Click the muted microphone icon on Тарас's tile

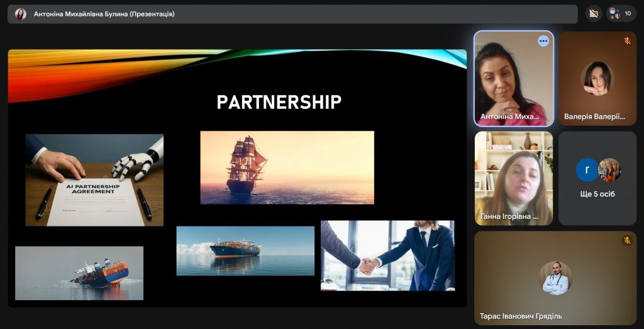(627, 240)
